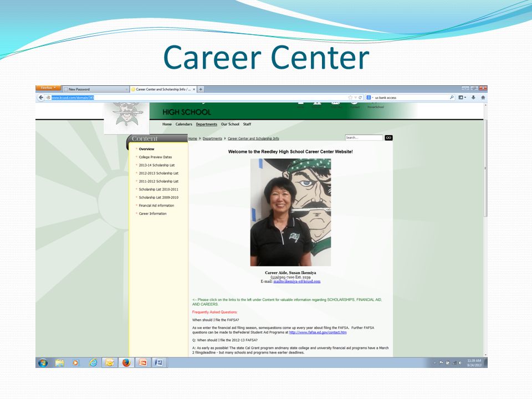Click the Action Center flag tray icon
This screenshot has width=532, height=399.
[442, 362]
